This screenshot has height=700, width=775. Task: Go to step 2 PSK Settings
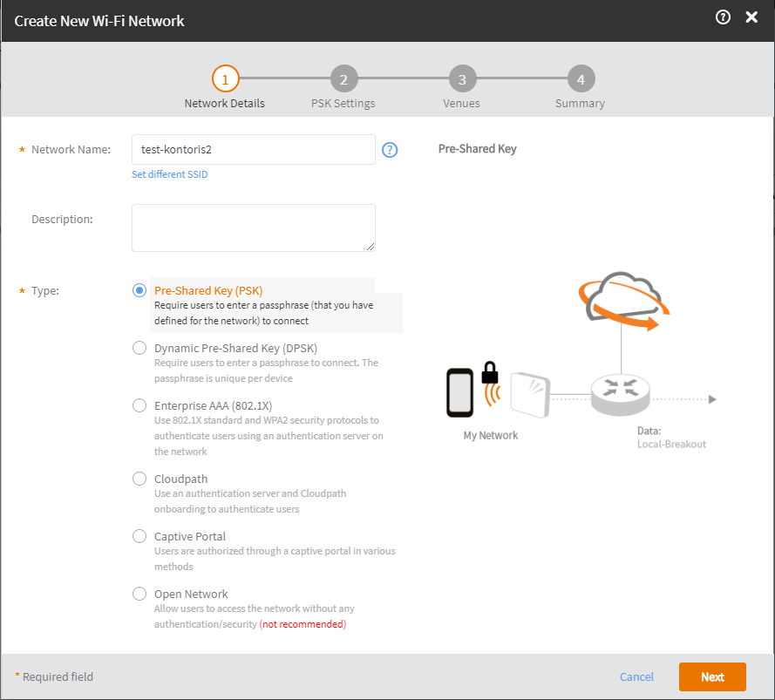[x=343, y=80]
